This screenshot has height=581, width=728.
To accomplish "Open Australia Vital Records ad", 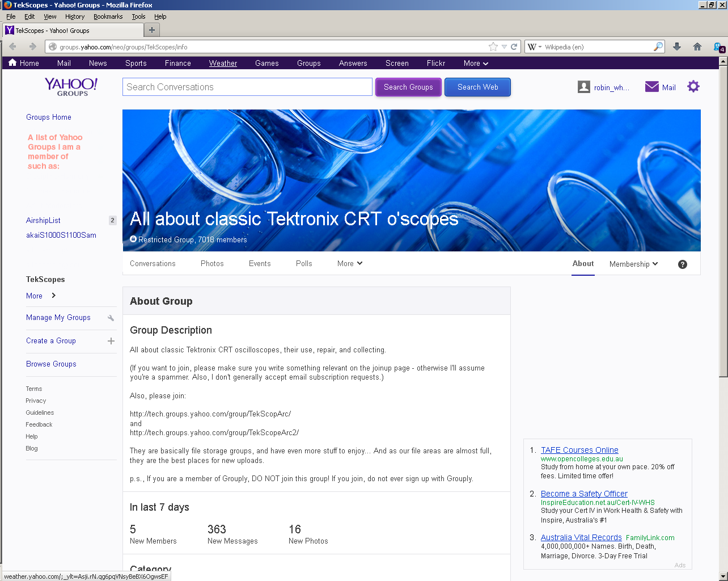I will point(581,537).
